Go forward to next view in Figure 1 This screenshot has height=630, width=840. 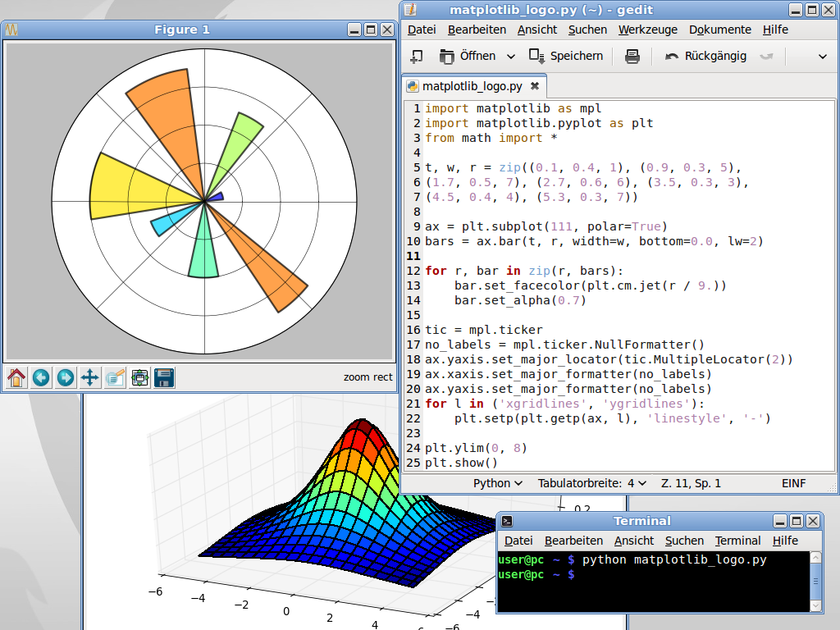(x=65, y=377)
